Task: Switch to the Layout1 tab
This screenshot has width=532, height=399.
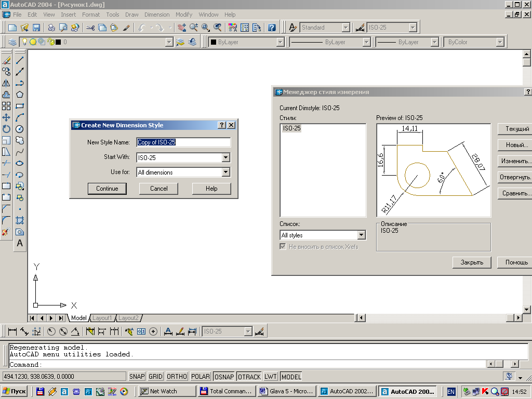Action: click(x=102, y=318)
